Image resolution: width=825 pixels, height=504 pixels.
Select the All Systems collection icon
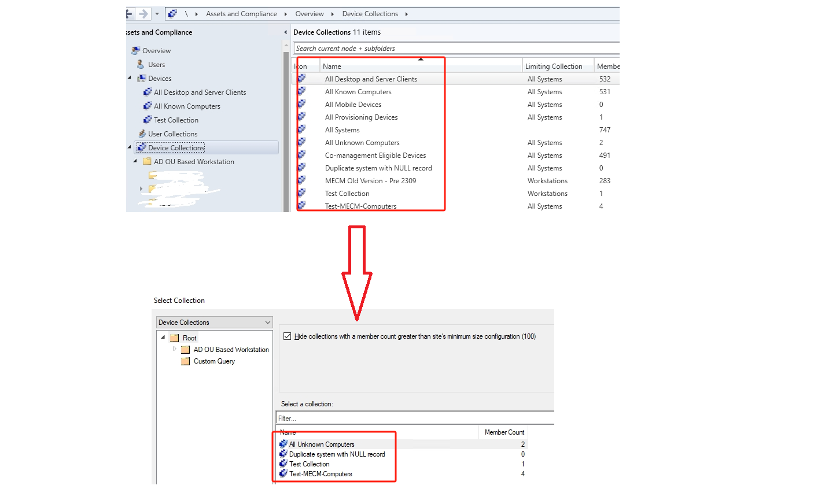pyautogui.click(x=301, y=129)
